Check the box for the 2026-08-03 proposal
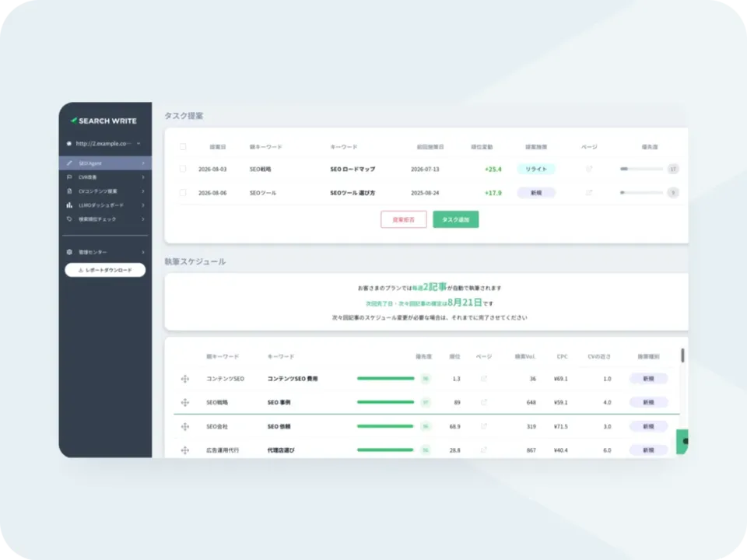Screen dimensions: 747x560 tap(183, 169)
